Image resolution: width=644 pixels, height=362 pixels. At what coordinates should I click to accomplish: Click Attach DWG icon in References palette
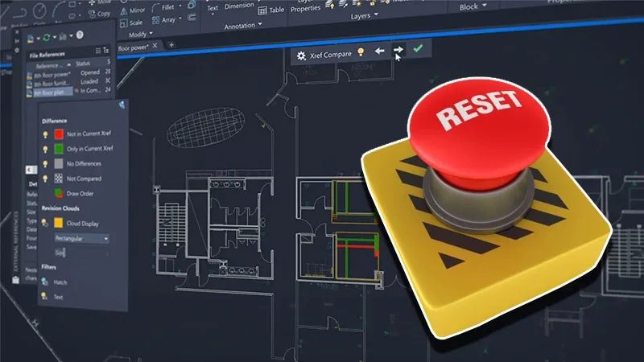[x=31, y=39]
